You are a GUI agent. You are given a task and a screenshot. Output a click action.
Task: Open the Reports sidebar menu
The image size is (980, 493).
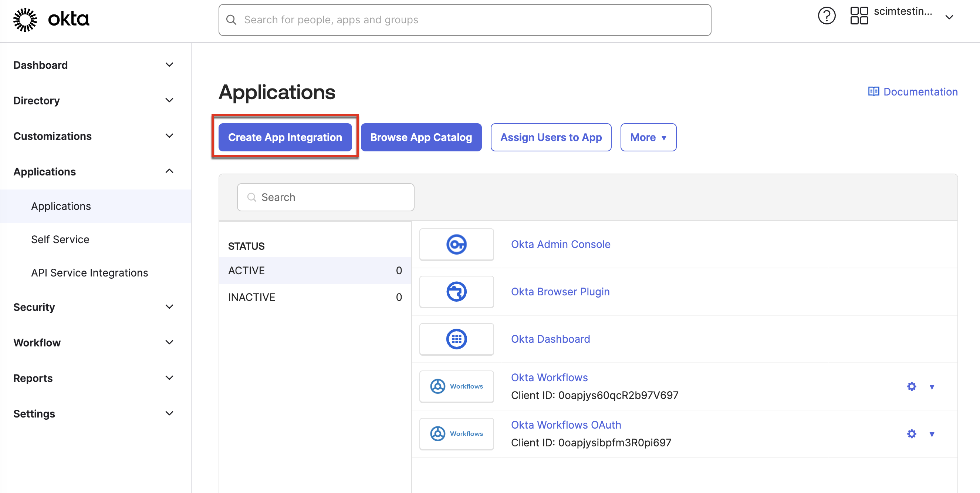33,378
